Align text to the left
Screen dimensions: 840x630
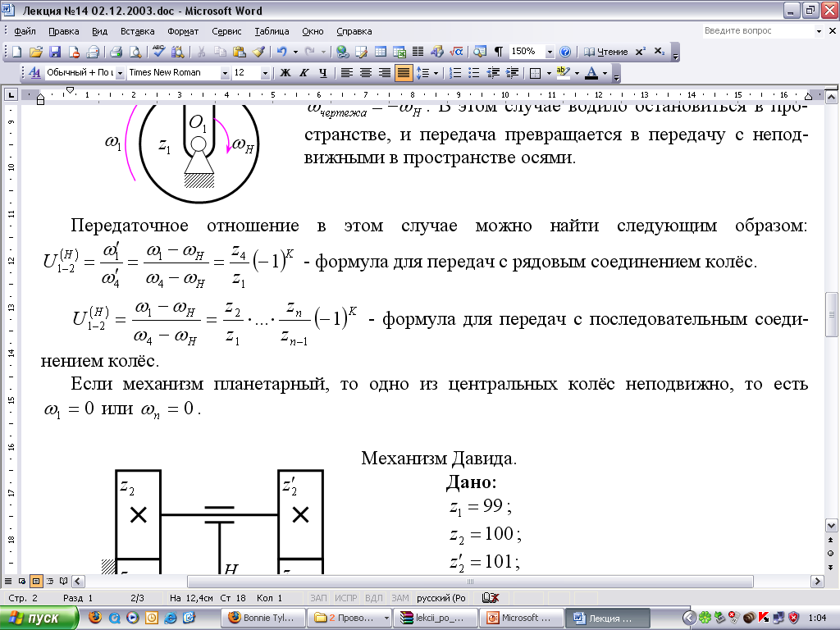[x=347, y=73]
